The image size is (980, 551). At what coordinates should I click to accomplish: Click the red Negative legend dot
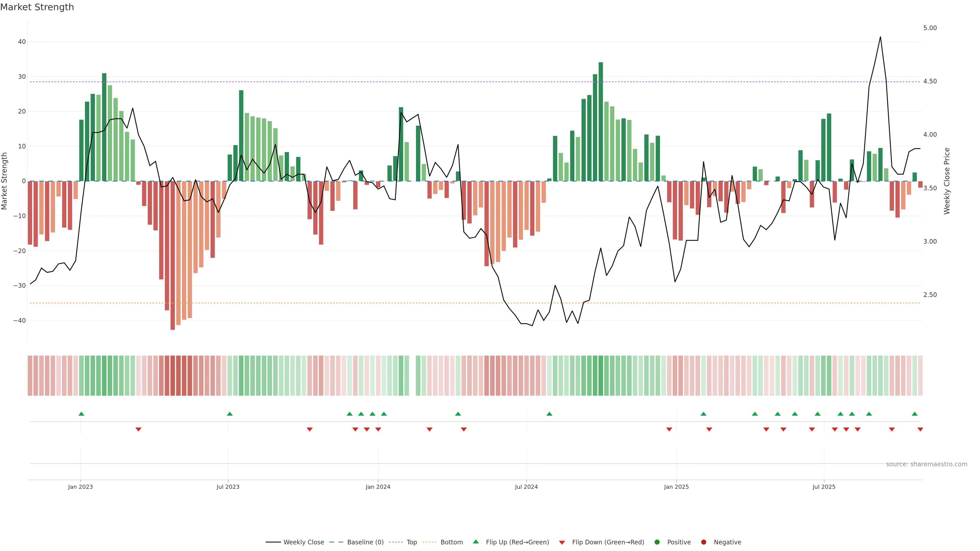(703, 542)
